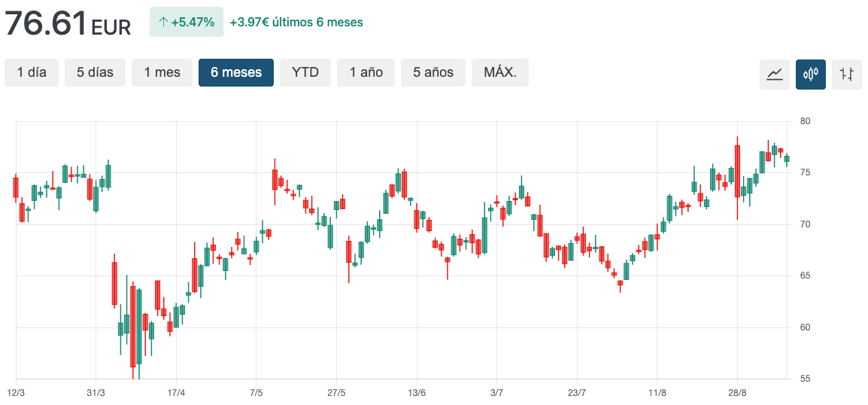Select candlestick chart type
The height and width of the screenshot is (405, 868).
(811, 74)
